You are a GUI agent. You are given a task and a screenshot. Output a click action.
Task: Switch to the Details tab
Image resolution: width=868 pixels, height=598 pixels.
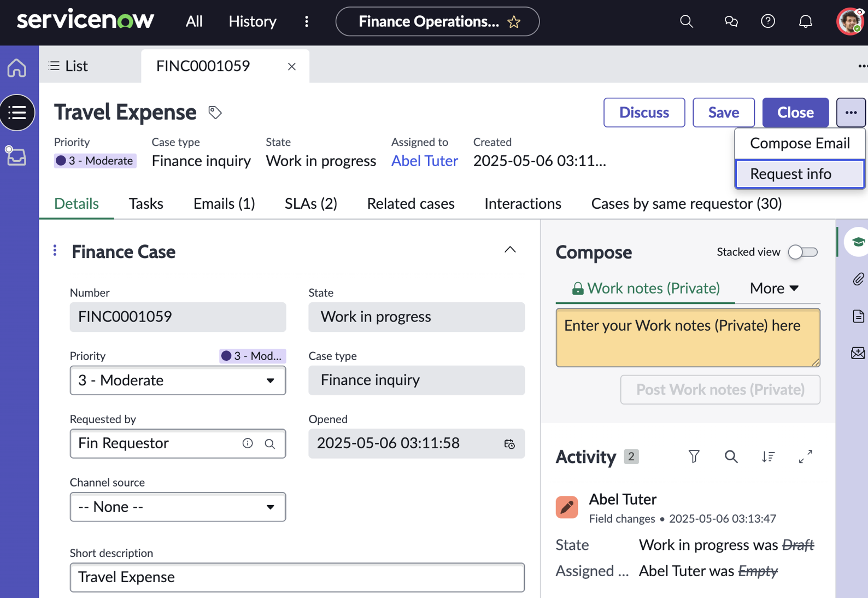coord(77,204)
